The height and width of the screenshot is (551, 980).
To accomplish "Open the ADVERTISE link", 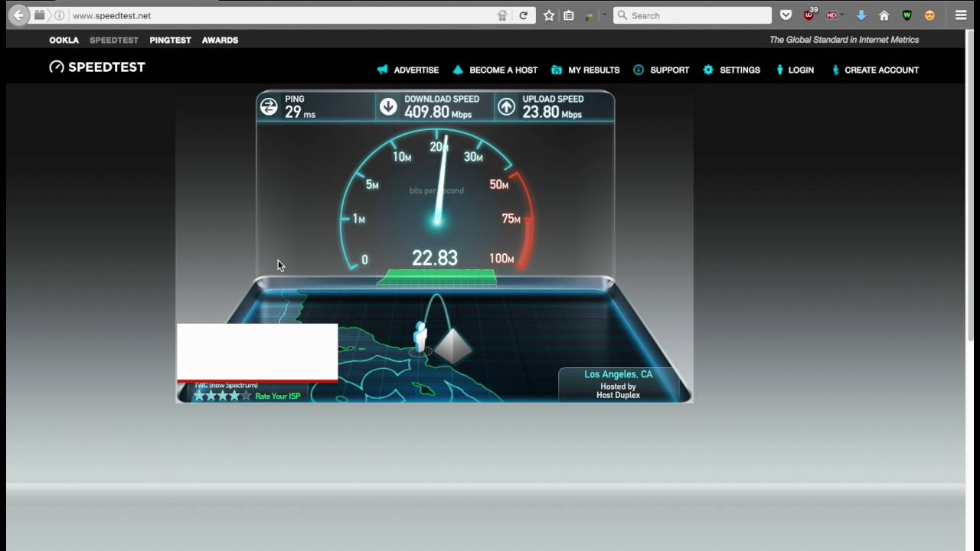I will (x=416, y=70).
